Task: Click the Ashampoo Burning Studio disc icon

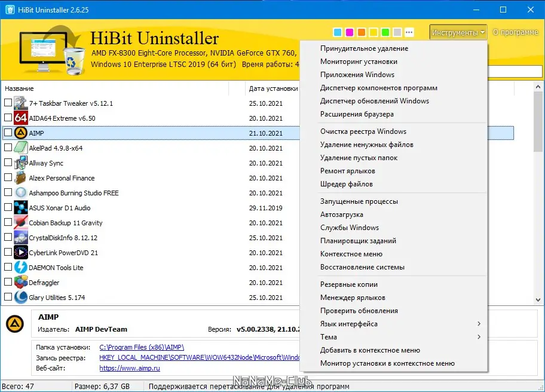Action: tap(20, 192)
